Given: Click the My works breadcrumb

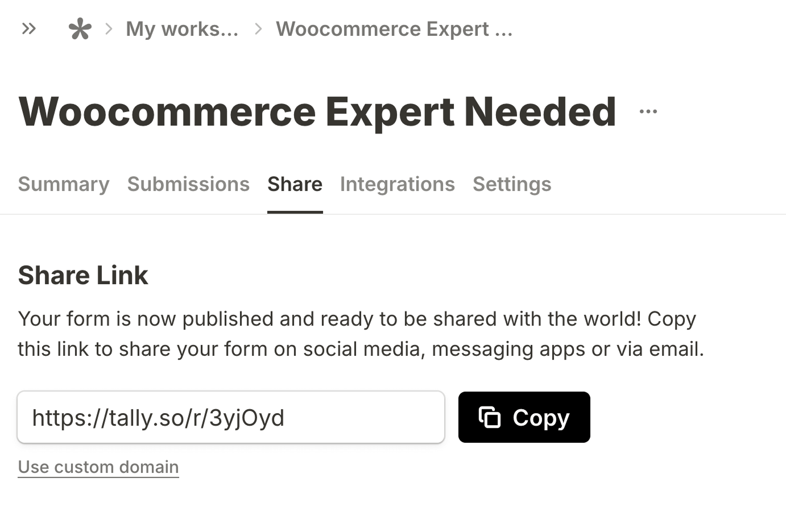Looking at the screenshot, I should pos(182,28).
